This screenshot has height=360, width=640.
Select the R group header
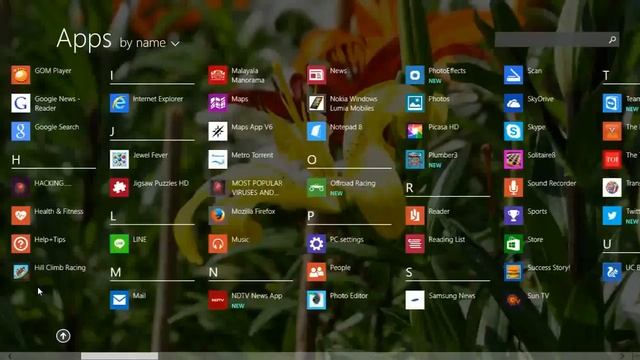tap(409, 188)
